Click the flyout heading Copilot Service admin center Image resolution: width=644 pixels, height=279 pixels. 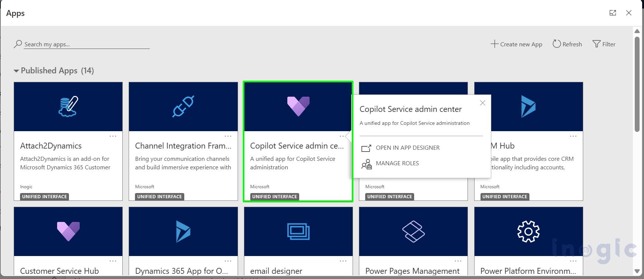410,109
